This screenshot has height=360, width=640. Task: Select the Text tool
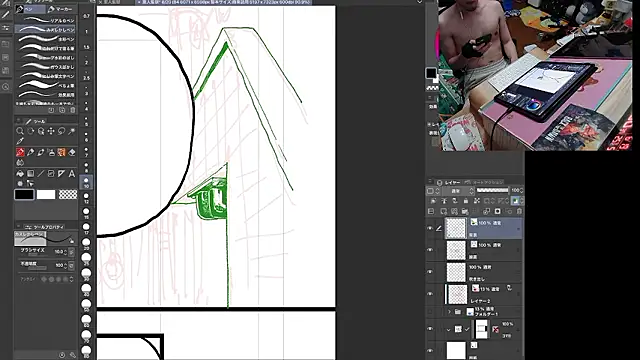tap(72, 173)
